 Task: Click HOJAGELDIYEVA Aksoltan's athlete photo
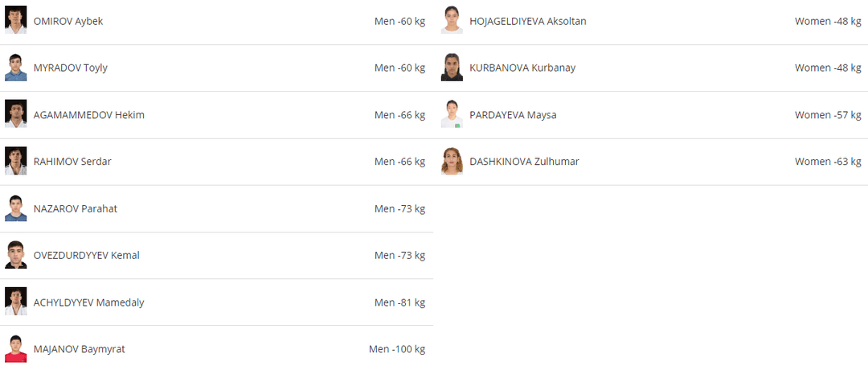(x=452, y=20)
